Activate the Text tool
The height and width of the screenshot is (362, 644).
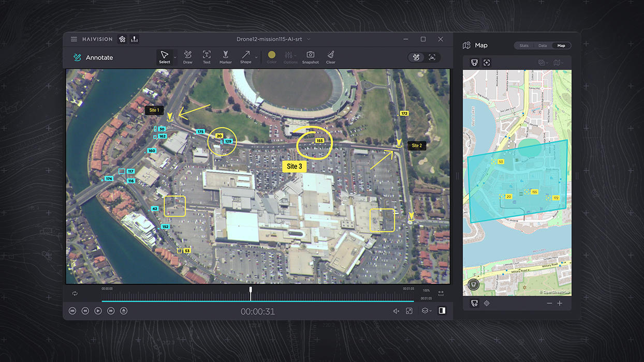tap(207, 57)
